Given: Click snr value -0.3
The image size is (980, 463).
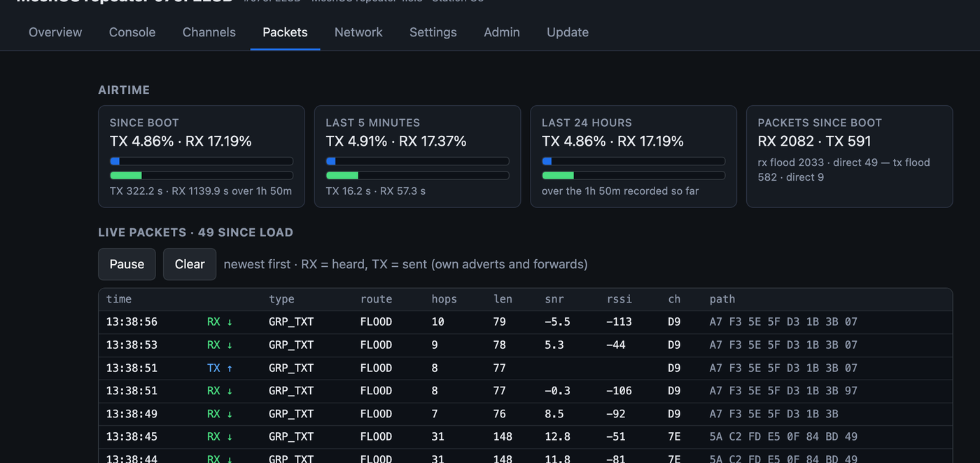Looking at the screenshot, I should (x=557, y=391).
